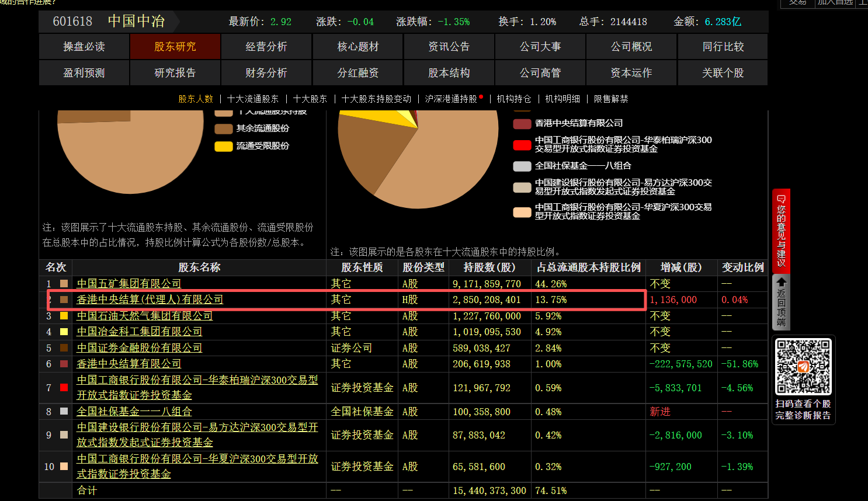Open the 关联个股 tab
Screen dimensions: 868x501
coord(723,73)
